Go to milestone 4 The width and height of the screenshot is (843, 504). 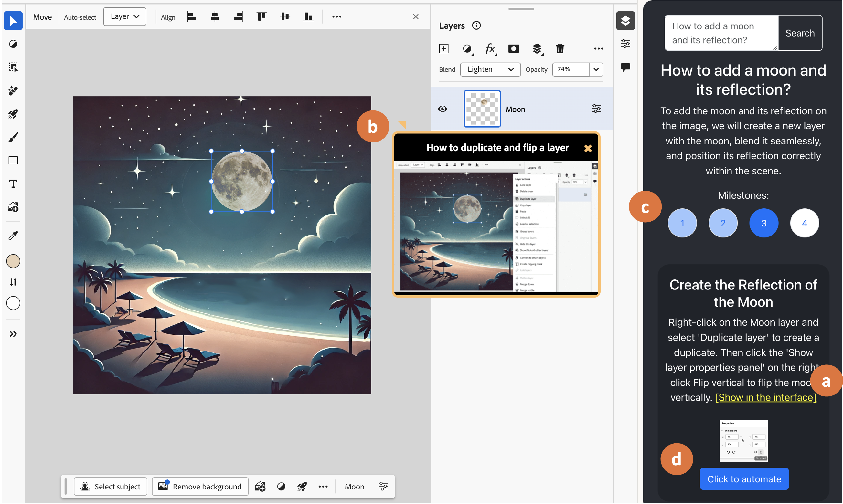(805, 223)
